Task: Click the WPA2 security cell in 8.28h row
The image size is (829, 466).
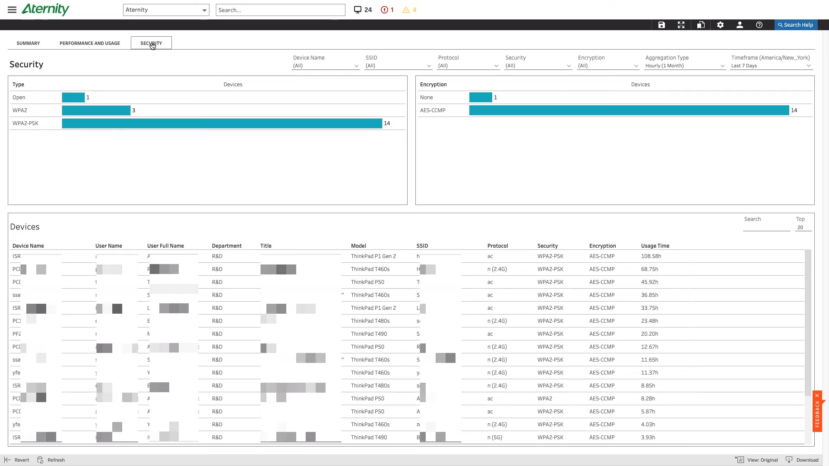Action: (545, 398)
